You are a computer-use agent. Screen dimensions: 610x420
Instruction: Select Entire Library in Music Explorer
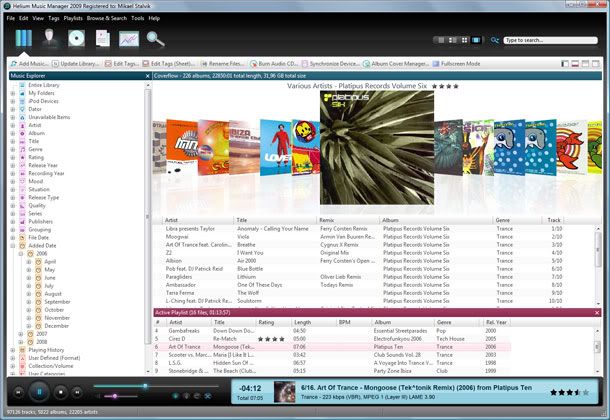44,85
